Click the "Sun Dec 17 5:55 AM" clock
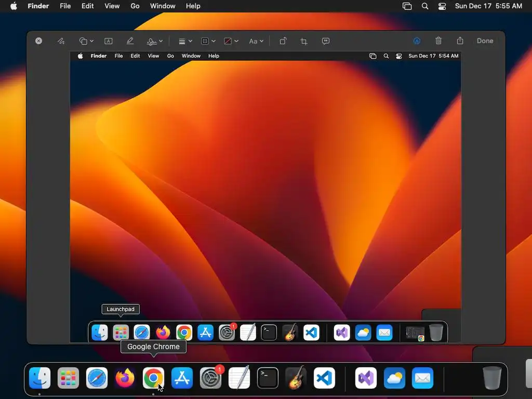 [x=488, y=6]
